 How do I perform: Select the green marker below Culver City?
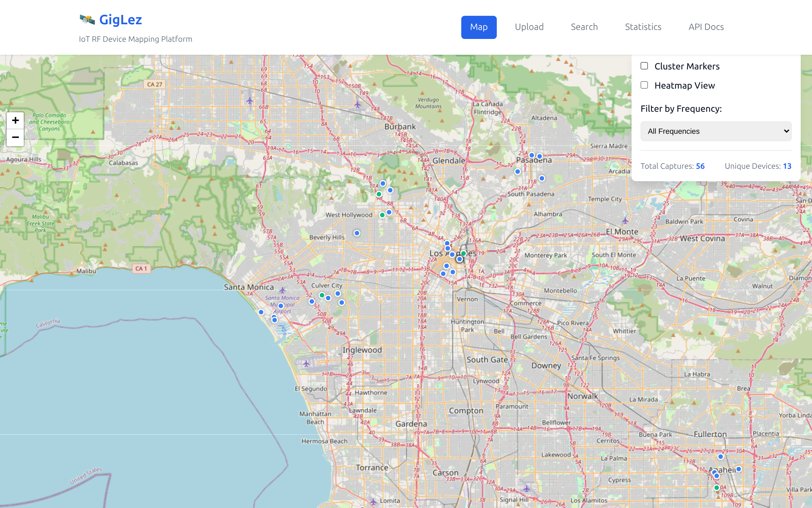point(322,295)
